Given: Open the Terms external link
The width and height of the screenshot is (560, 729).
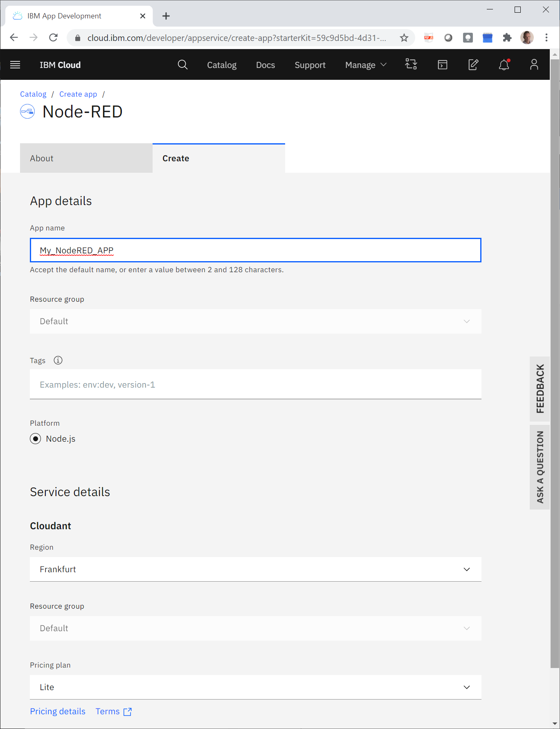Looking at the screenshot, I should click(114, 711).
